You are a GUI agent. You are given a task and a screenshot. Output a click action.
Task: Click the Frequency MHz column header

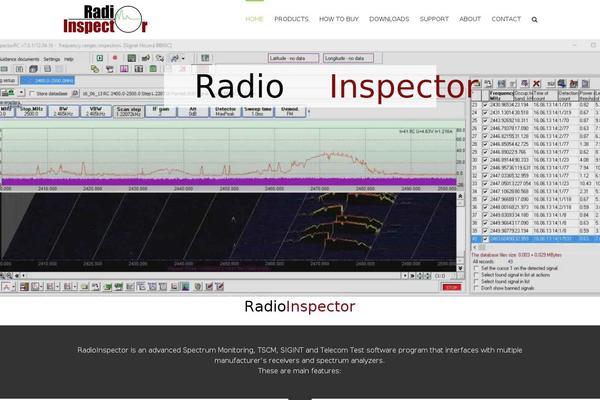[501, 95]
